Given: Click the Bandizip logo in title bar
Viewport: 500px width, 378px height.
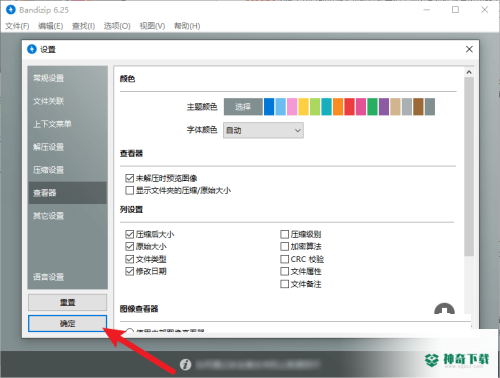Looking at the screenshot, I should tap(11, 10).
